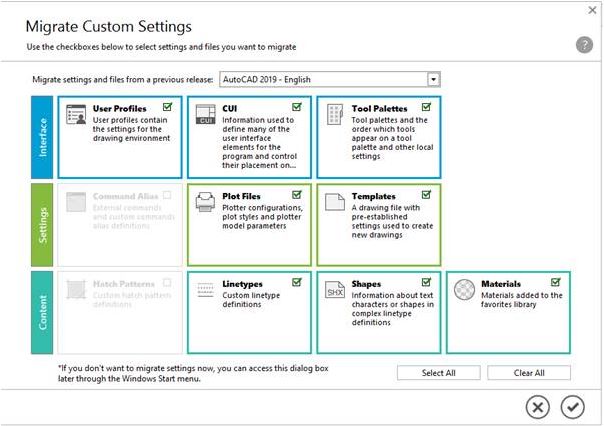Uncheck the Tool Palettes checkbox
The height and width of the screenshot is (426, 604).
[426, 107]
